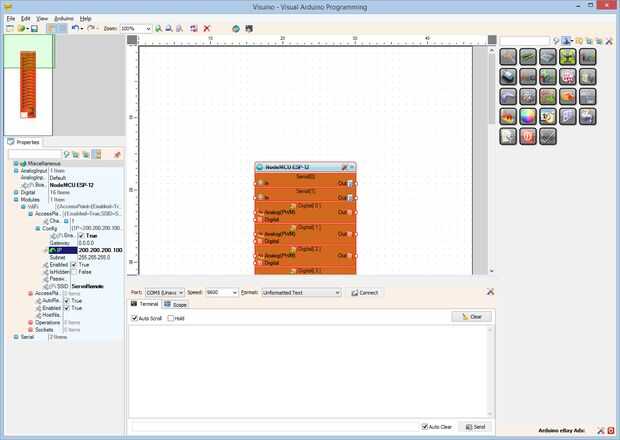Click the Properties filter search field
Screen dimensions: 620x440
[x=35, y=155]
